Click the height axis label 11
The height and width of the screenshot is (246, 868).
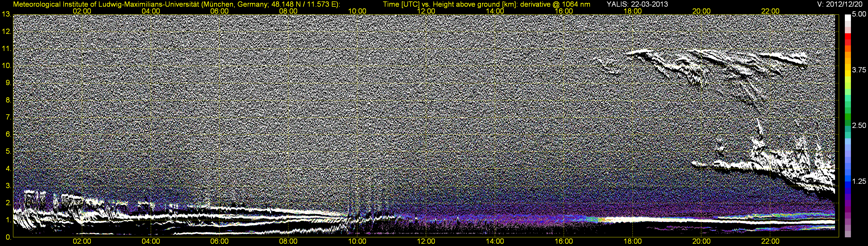tap(6, 49)
